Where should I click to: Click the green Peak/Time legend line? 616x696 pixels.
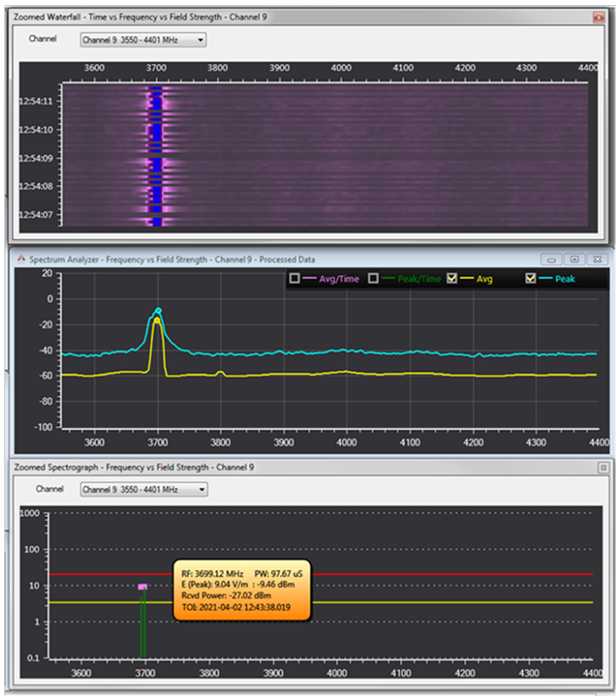(x=387, y=278)
